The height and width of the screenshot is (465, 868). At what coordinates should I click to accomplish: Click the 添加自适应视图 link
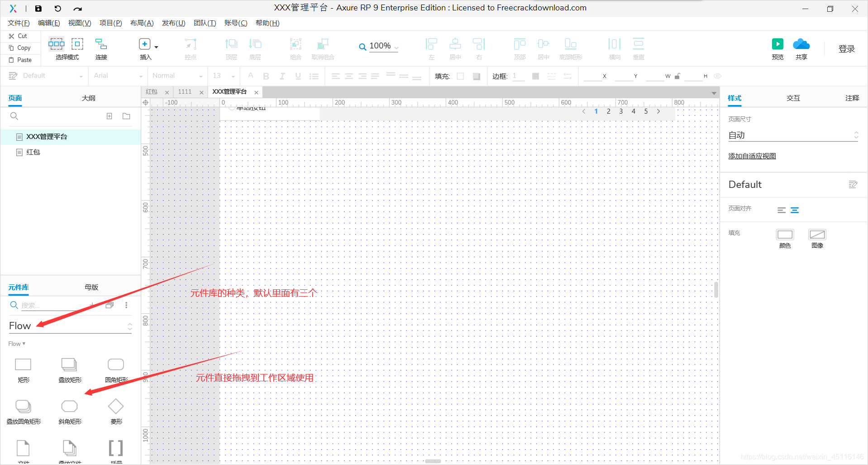pyautogui.click(x=752, y=156)
